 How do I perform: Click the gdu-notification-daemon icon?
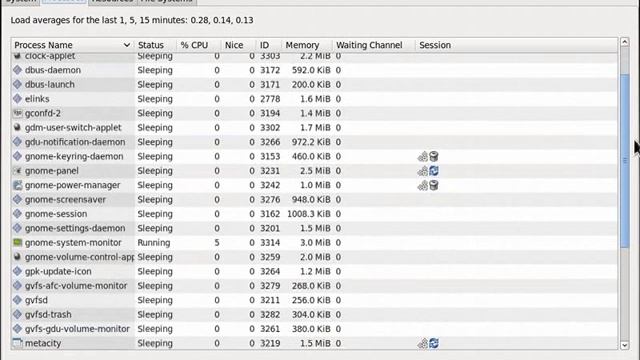[x=17, y=142]
